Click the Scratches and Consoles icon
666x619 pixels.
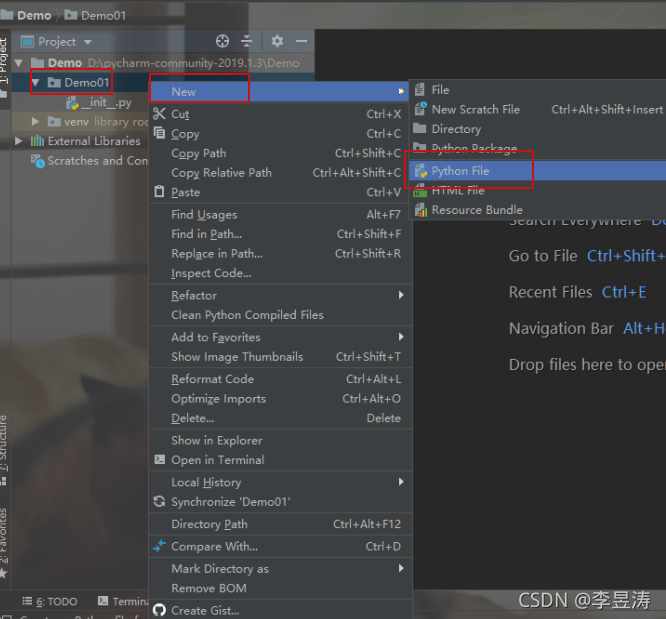(37, 161)
